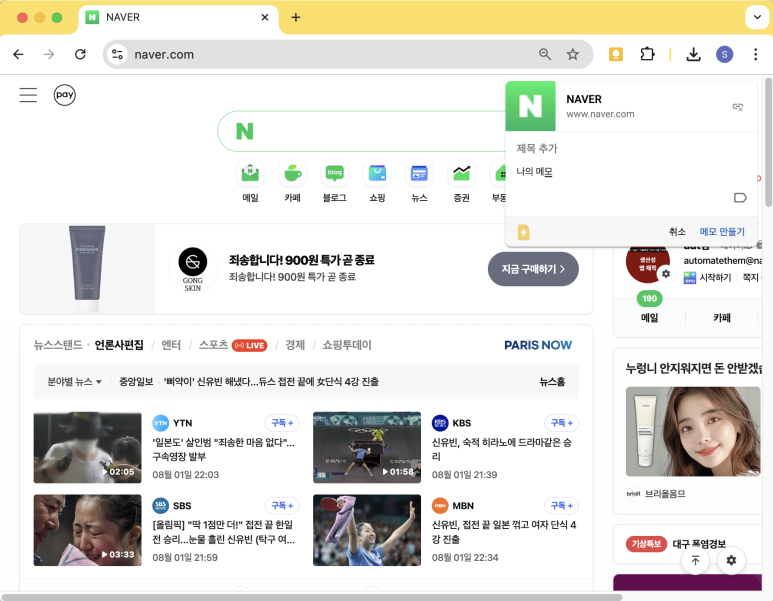Play the SBS video thumbnail 03:33
Screen dimensions: 773x601
[x=87, y=530]
